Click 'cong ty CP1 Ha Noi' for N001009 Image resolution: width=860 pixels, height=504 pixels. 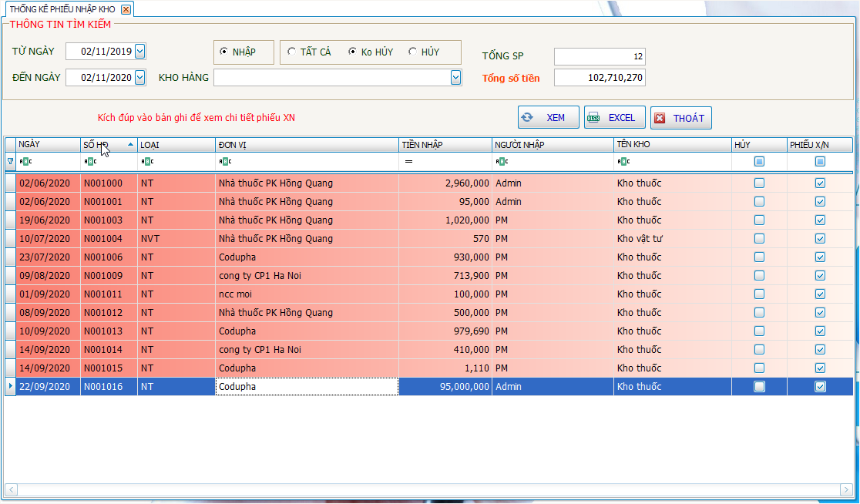[307, 275]
